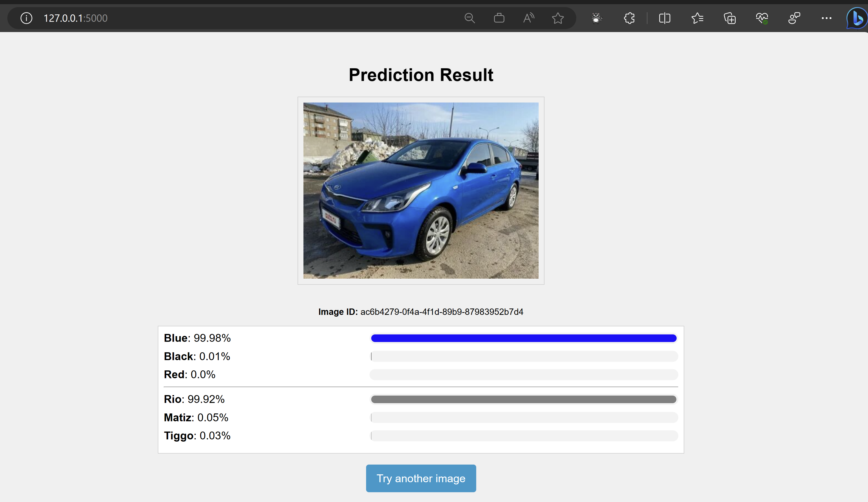Click the Rio confidence progress bar
This screenshot has width=868, height=502.
[523, 399]
